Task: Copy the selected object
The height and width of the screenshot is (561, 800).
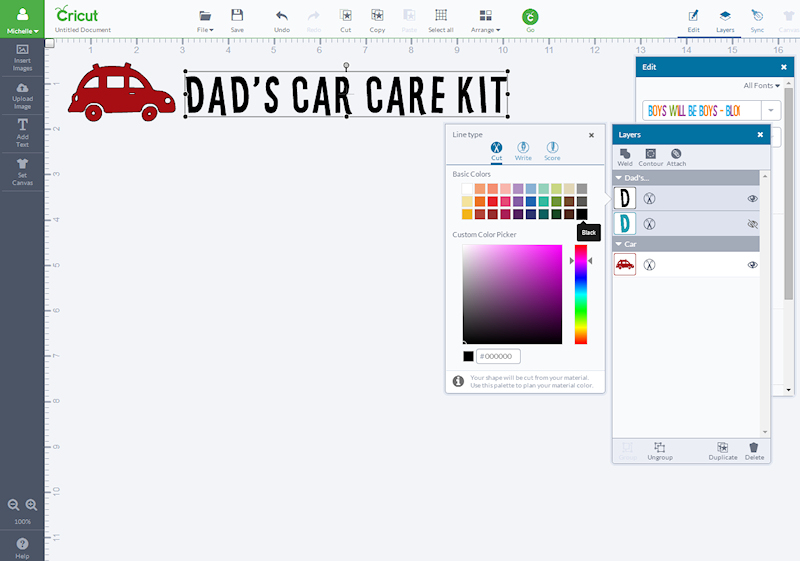Action: pyautogui.click(x=377, y=21)
